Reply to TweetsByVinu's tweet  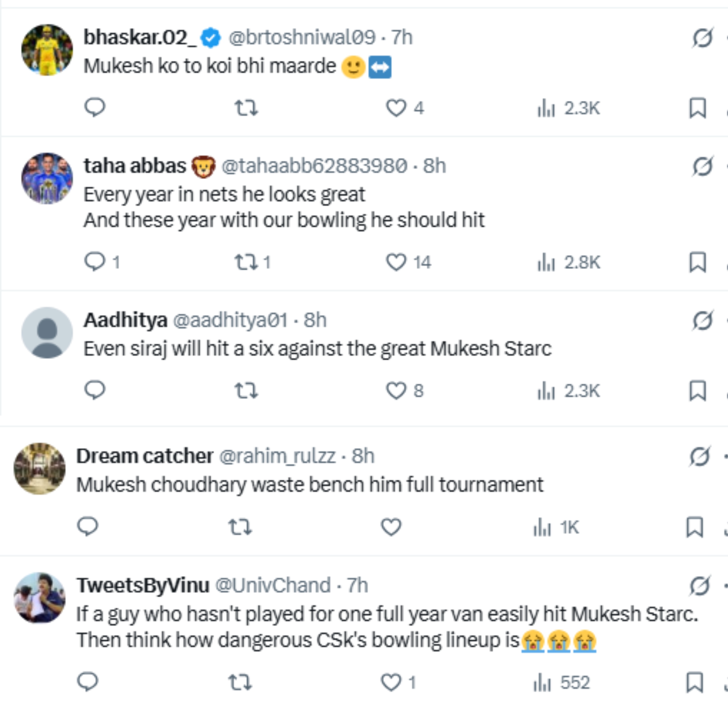tap(88, 682)
